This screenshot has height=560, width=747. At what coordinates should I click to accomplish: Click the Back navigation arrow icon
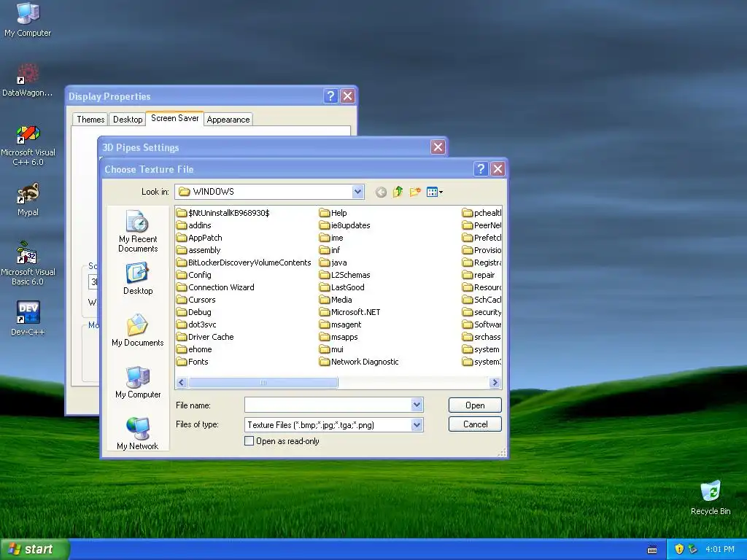pyautogui.click(x=381, y=192)
